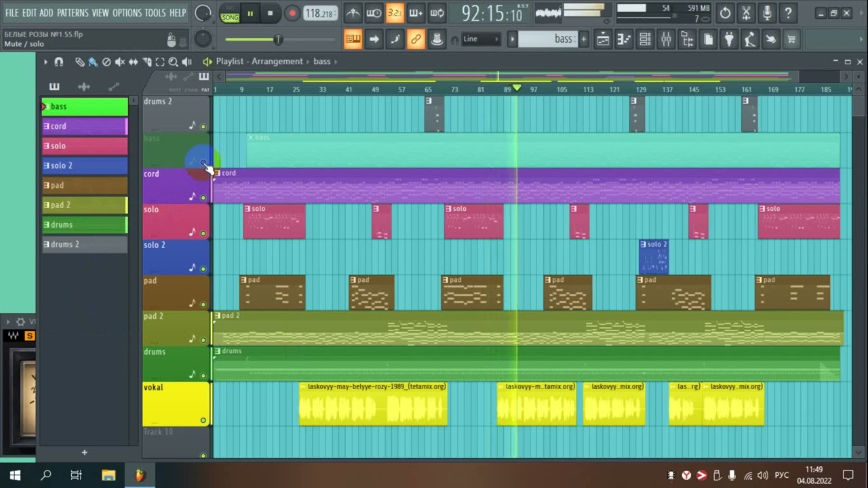
Task: Select the cord pattern in picker
Action: point(85,126)
